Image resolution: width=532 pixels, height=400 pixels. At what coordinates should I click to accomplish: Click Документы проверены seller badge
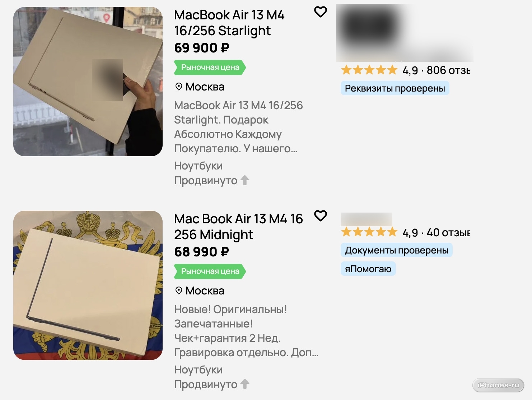tap(397, 250)
